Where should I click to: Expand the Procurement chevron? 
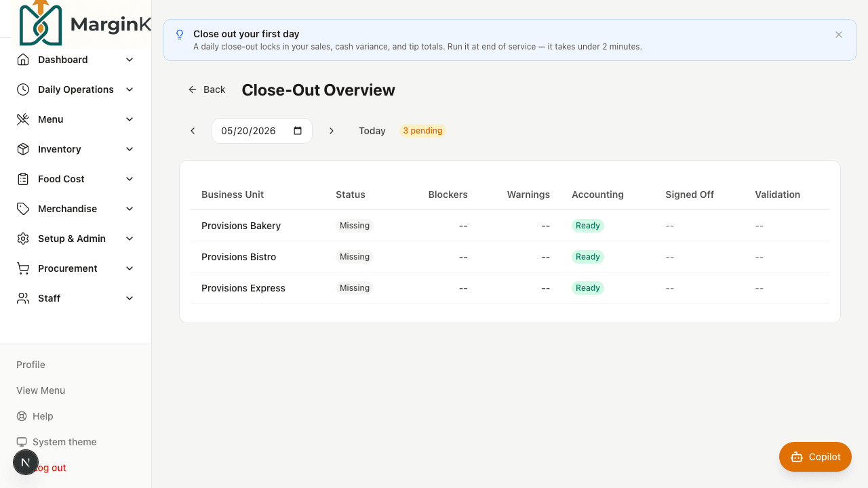130,268
